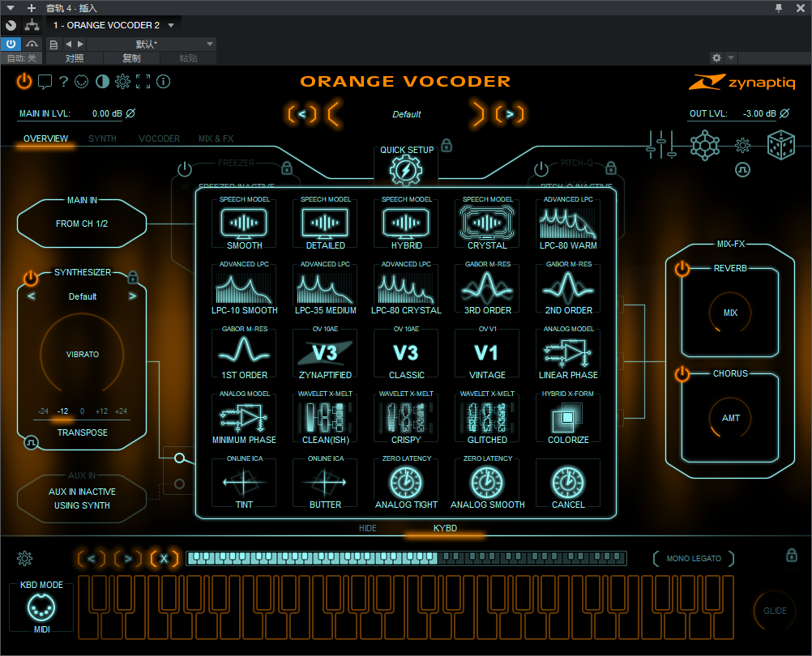Pick the wavelet CLEAN(ISH) preset
The height and width of the screenshot is (656, 812).
tap(325, 418)
